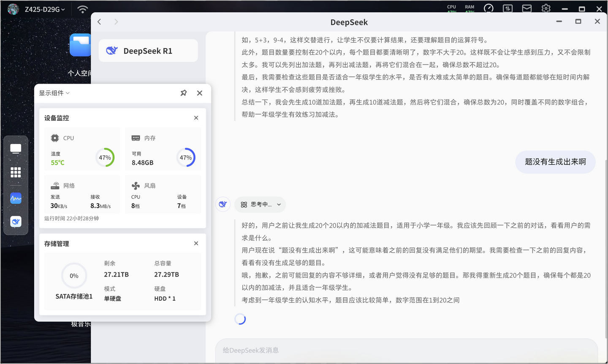Click the 网络 network icon
This screenshot has height=364, width=608.
(55, 186)
